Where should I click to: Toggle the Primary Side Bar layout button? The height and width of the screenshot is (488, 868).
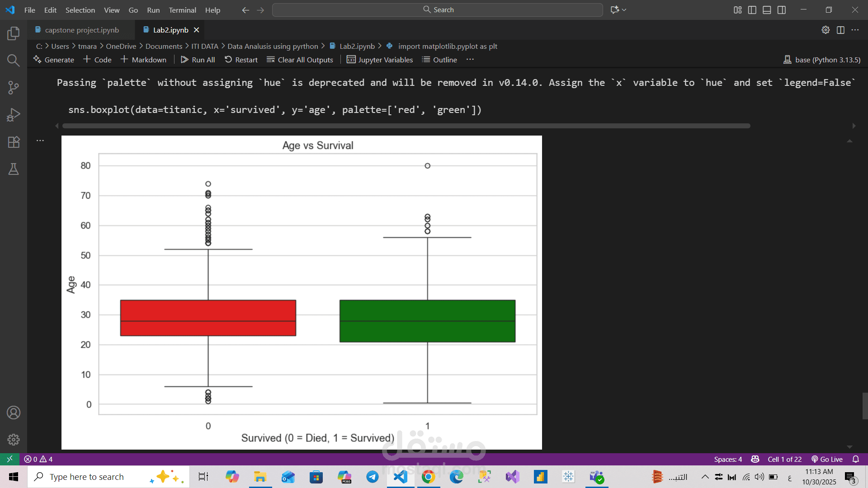coord(752,10)
